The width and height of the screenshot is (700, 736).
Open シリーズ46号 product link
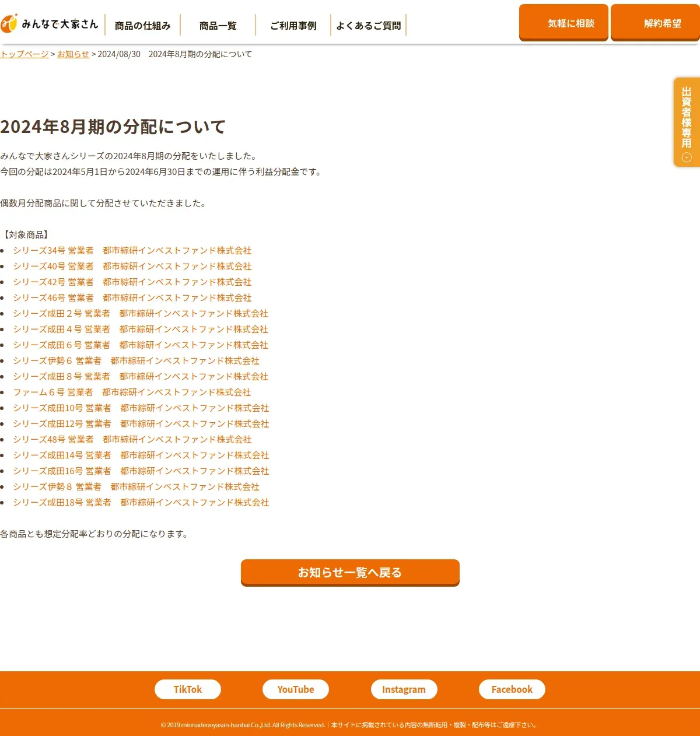point(132,298)
